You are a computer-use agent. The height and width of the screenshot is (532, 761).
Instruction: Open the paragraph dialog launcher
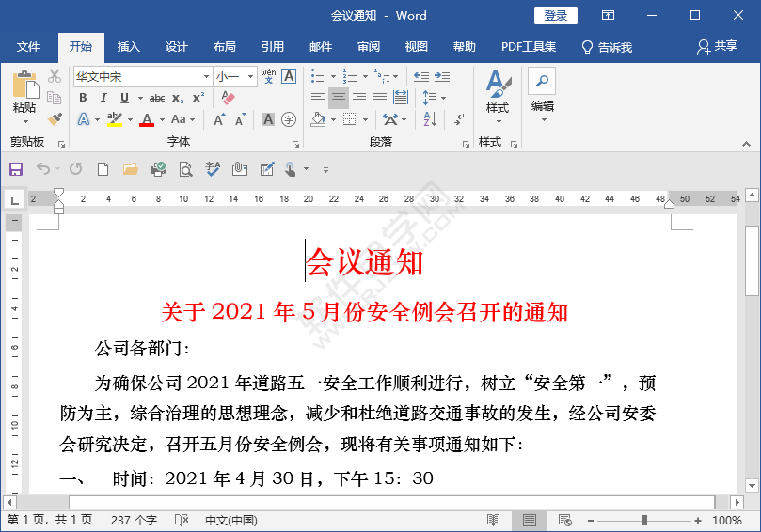(466, 144)
